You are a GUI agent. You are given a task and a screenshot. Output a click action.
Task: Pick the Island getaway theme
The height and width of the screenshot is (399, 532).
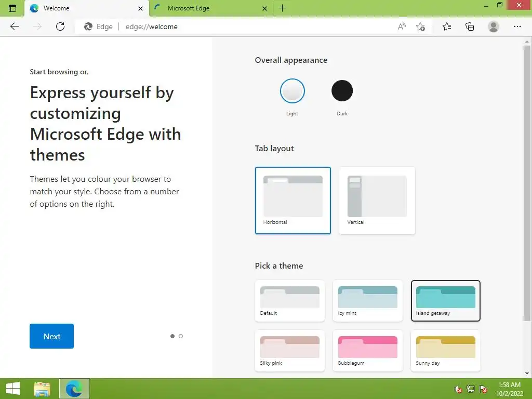445,301
